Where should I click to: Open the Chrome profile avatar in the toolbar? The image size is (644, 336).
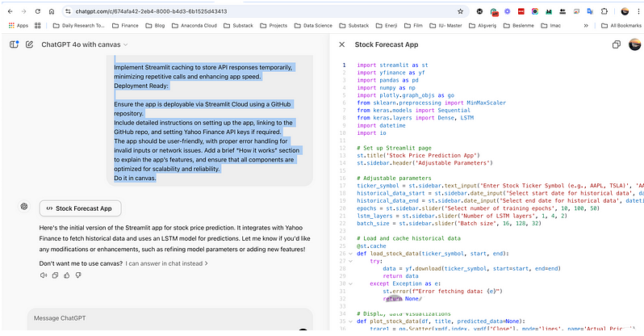[x=625, y=11]
